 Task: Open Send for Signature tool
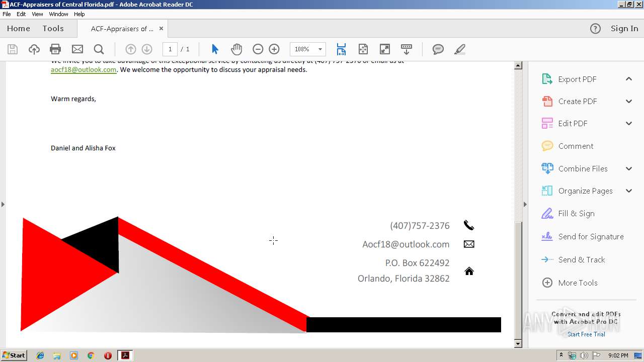pyautogui.click(x=590, y=236)
